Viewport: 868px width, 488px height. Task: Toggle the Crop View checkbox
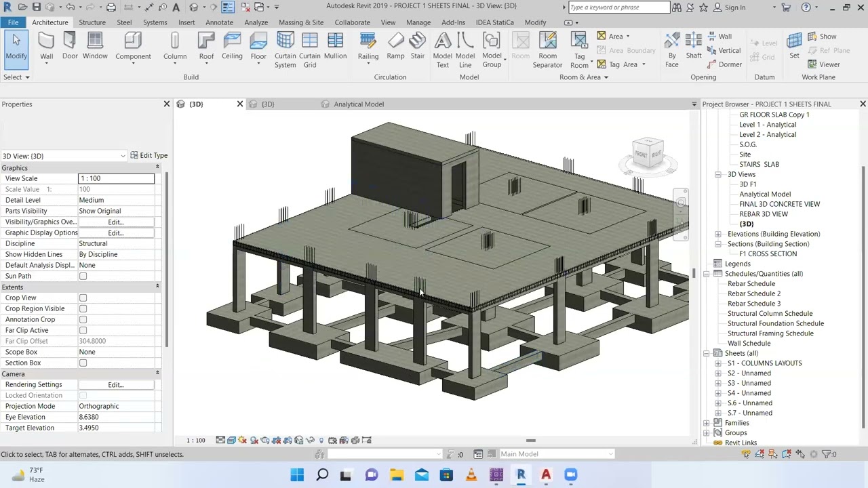[x=83, y=298]
